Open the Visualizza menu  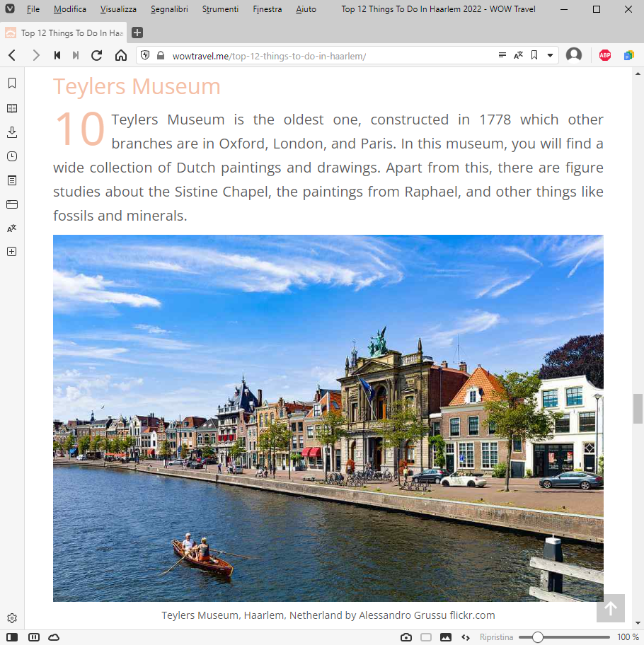[x=118, y=9]
